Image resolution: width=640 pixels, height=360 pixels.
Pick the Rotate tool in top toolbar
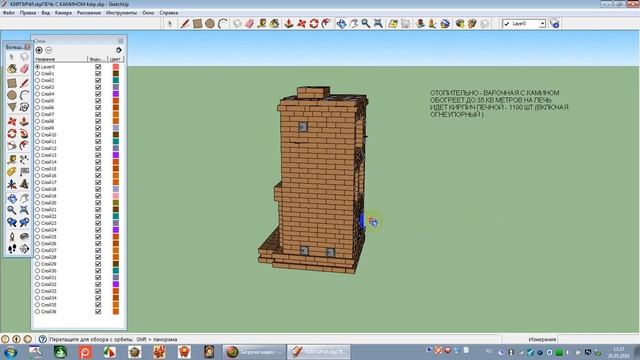click(x=313, y=24)
